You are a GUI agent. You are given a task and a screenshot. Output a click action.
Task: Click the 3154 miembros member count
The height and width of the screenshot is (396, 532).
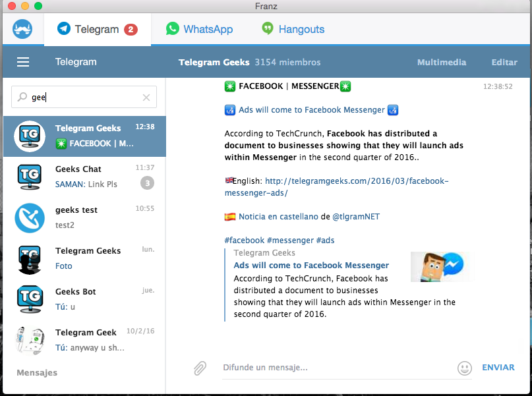click(287, 63)
